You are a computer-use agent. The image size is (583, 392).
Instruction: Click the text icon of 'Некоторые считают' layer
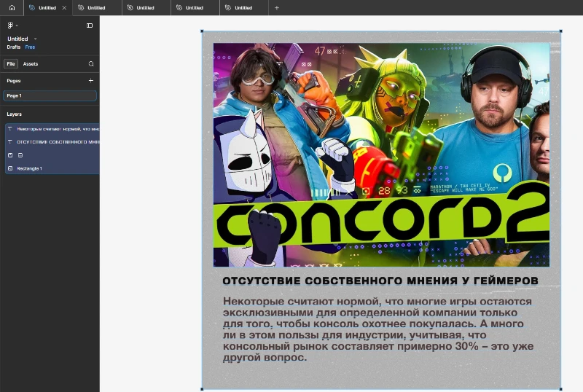pyautogui.click(x=10, y=129)
